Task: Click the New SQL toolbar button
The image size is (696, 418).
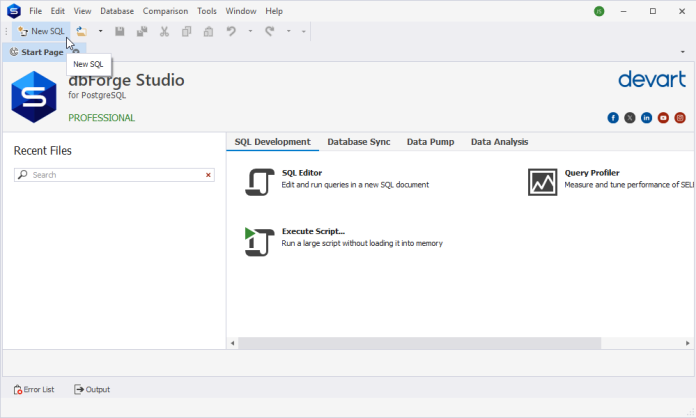Action: click(x=41, y=31)
